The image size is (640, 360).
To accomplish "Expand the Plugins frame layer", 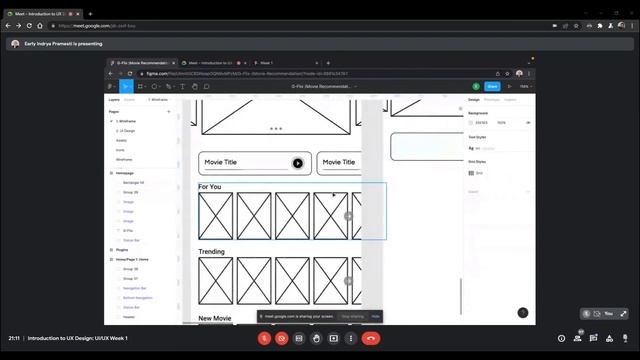I will 111,250.
